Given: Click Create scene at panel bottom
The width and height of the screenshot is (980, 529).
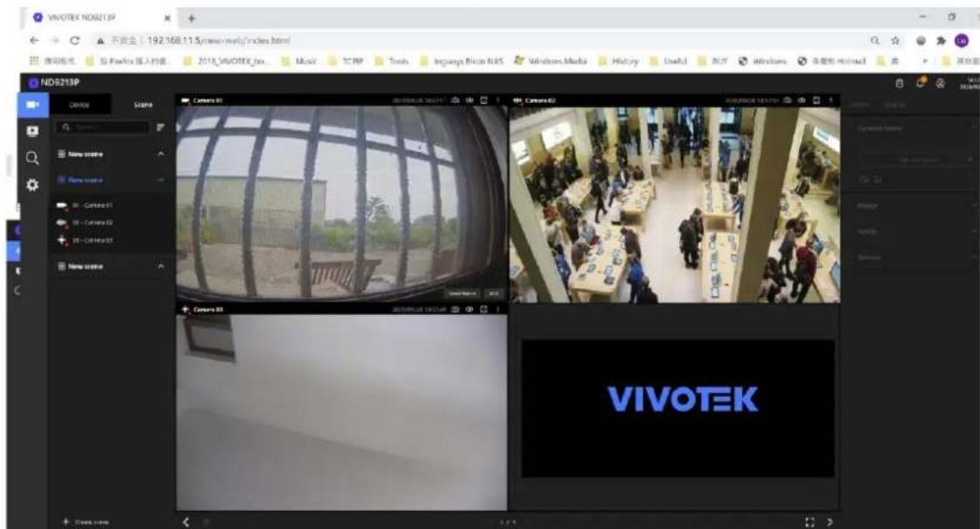Looking at the screenshot, I should (x=86, y=521).
